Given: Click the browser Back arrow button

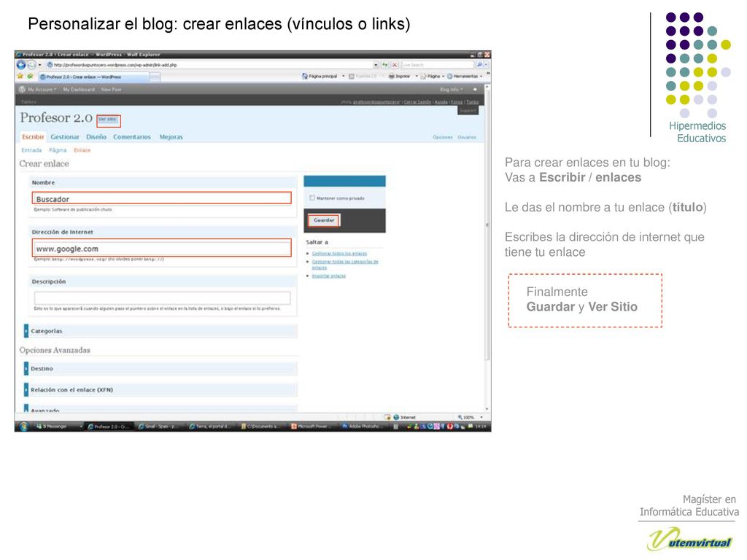Looking at the screenshot, I should coord(21,65).
